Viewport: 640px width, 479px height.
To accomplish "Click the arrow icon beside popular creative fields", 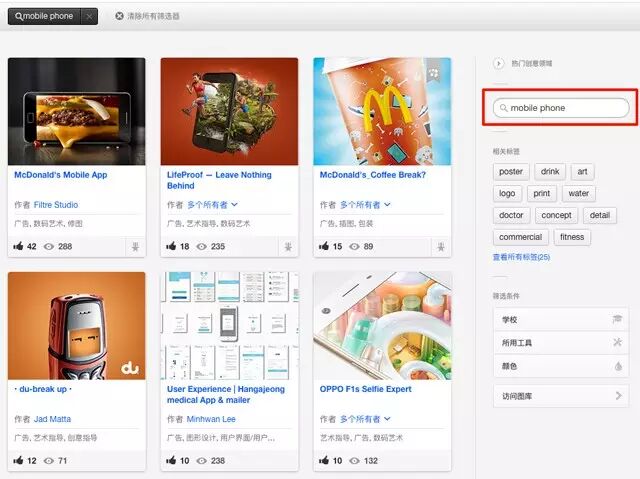I will point(498,63).
